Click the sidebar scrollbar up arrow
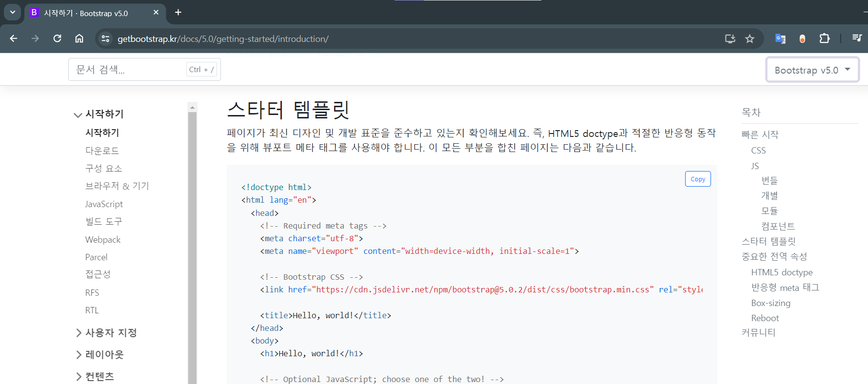 (192, 107)
